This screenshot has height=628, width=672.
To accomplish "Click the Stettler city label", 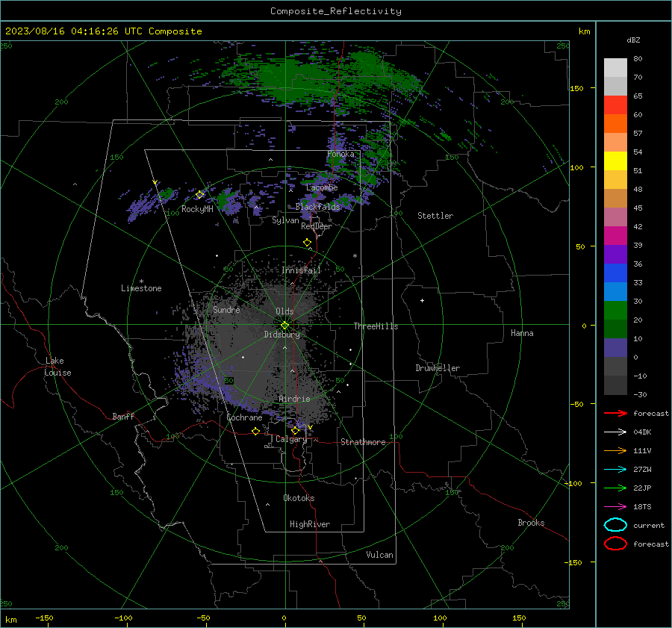I will click(x=435, y=216).
